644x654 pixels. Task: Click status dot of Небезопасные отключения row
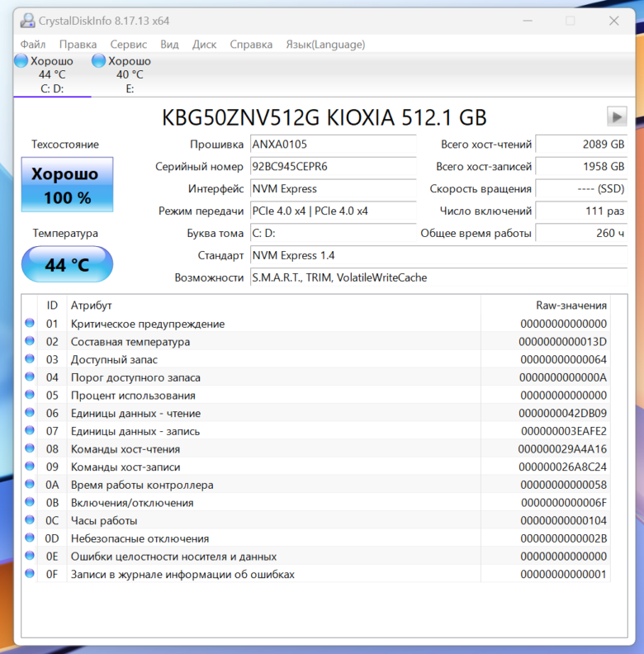30,538
